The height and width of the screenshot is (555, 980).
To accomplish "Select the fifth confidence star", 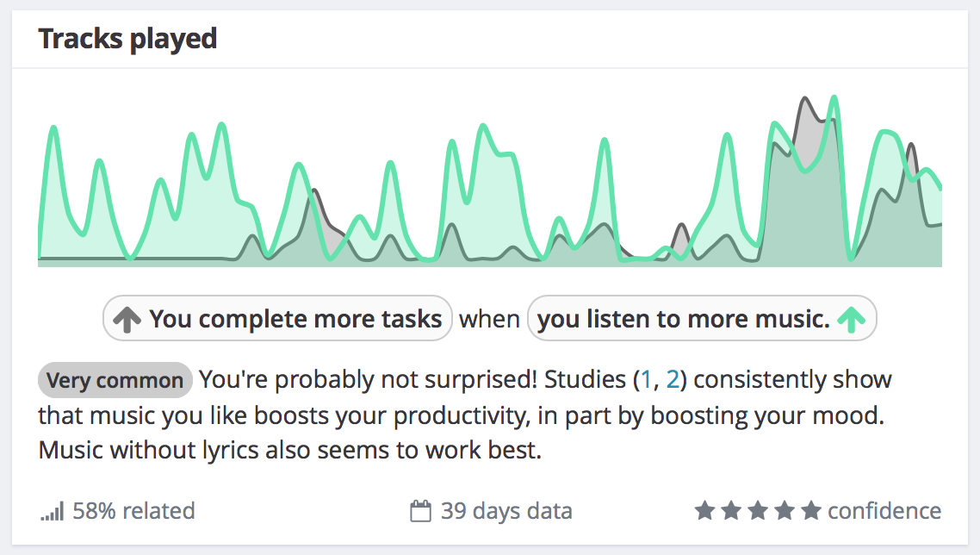I will pos(812,509).
